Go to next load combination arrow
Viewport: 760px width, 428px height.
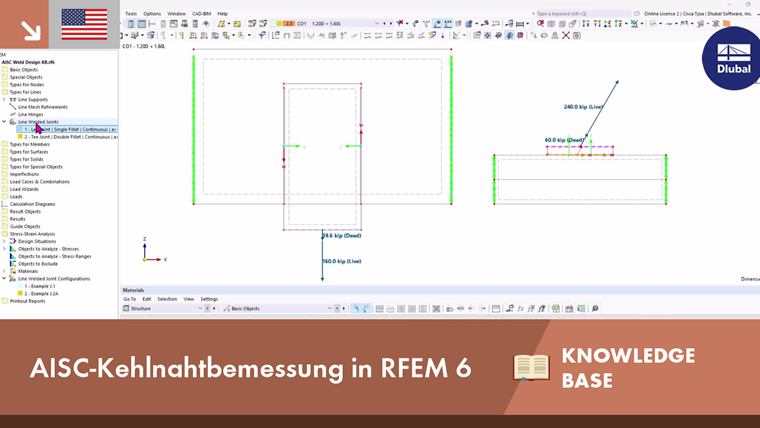pyautogui.click(x=391, y=23)
